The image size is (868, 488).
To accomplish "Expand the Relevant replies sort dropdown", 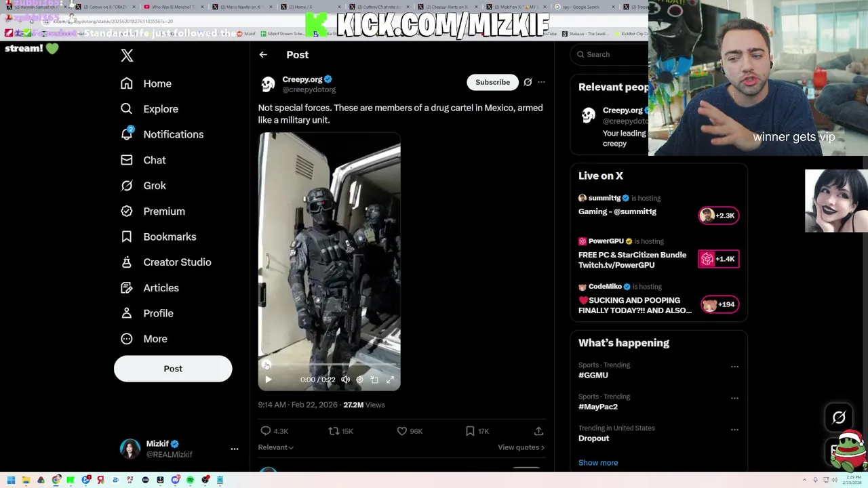I will pyautogui.click(x=275, y=447).
